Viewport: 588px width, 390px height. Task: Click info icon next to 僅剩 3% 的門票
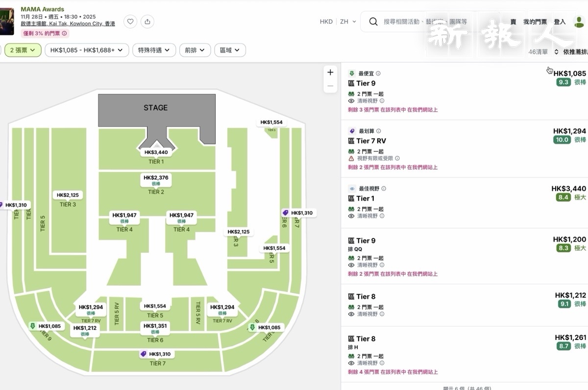[64, 33]
